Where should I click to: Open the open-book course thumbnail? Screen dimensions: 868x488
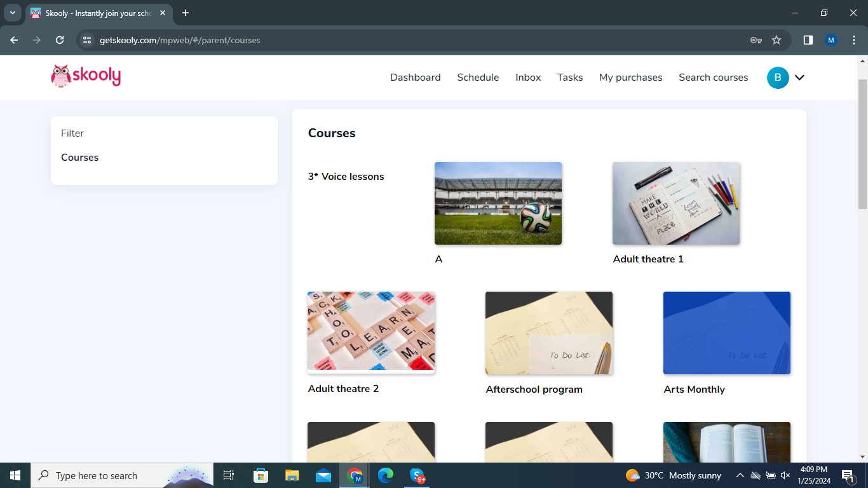coord(727,442)
